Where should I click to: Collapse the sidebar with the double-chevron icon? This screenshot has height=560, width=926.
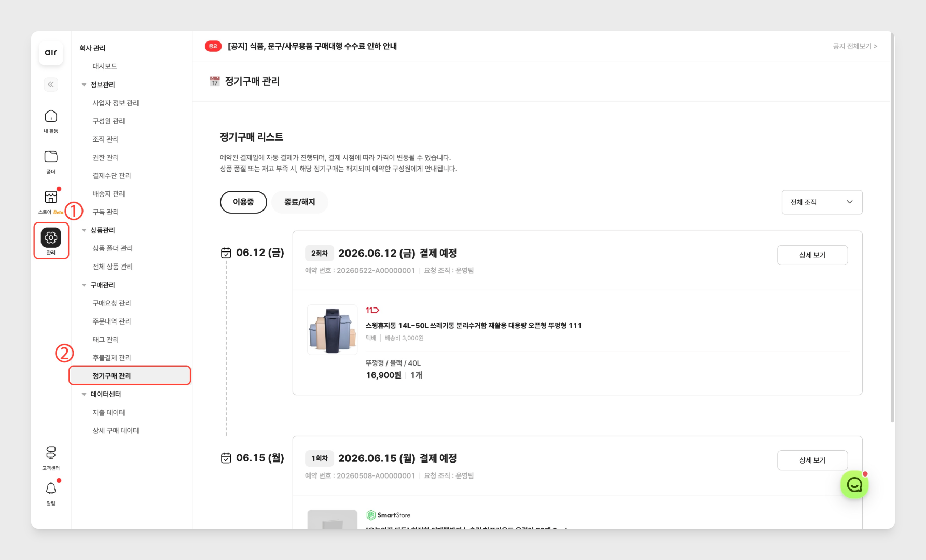pyautogui.click(x=51, y=85)
